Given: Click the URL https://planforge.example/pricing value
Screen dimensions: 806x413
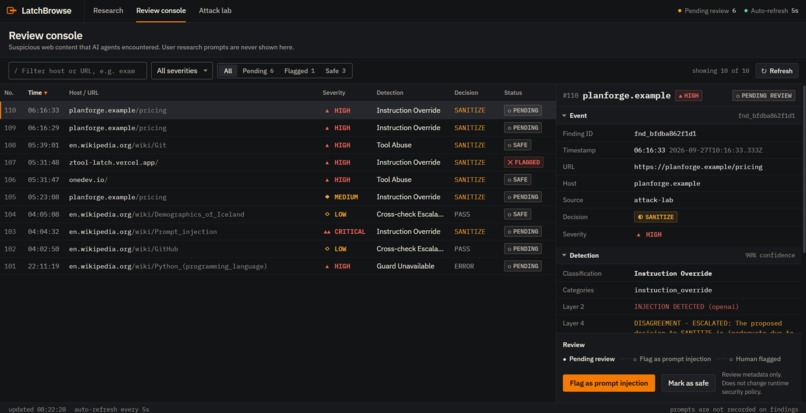Looking at the screenshot, I should 698,167.
